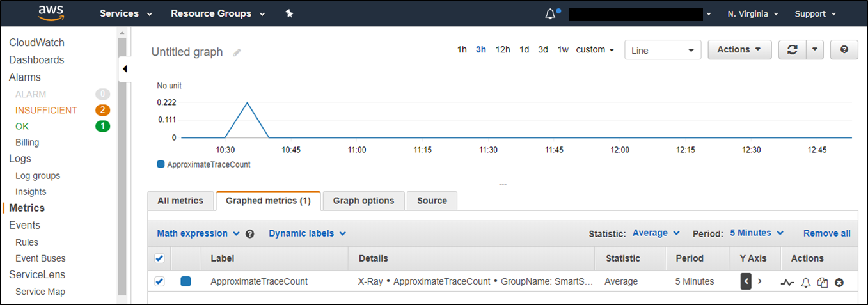Change the Period 5 Minutes dropdown
Viewport: 868px width, 305px height.
(757, 233)
